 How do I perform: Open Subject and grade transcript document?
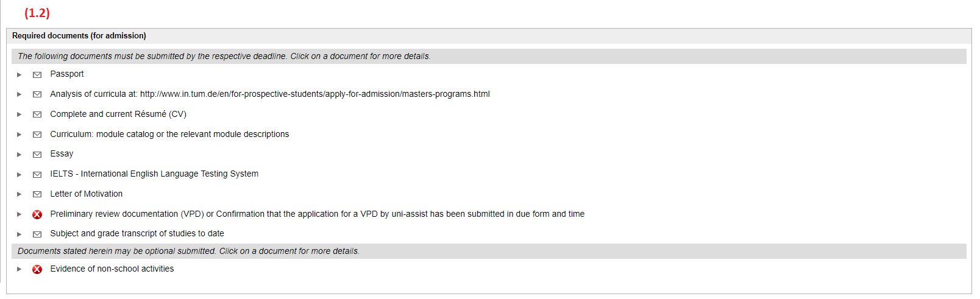pyautogui.click(x=137, y=233)
